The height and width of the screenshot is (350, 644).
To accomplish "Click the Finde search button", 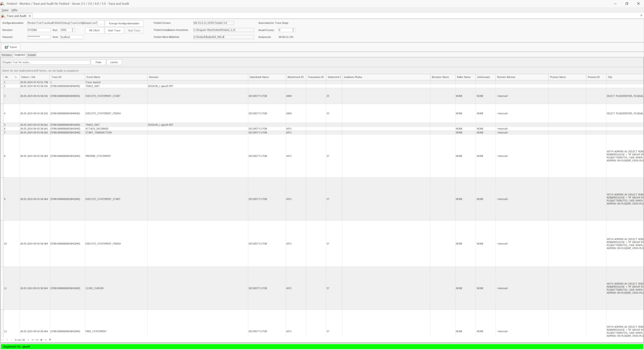I will point(98,62).
